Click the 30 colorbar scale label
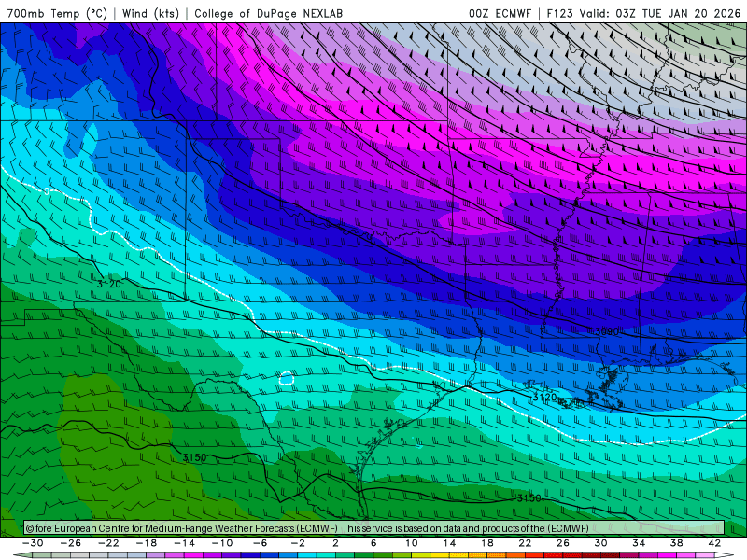The height and width of the screenshot is (560, 747). (x=600, y=543)
